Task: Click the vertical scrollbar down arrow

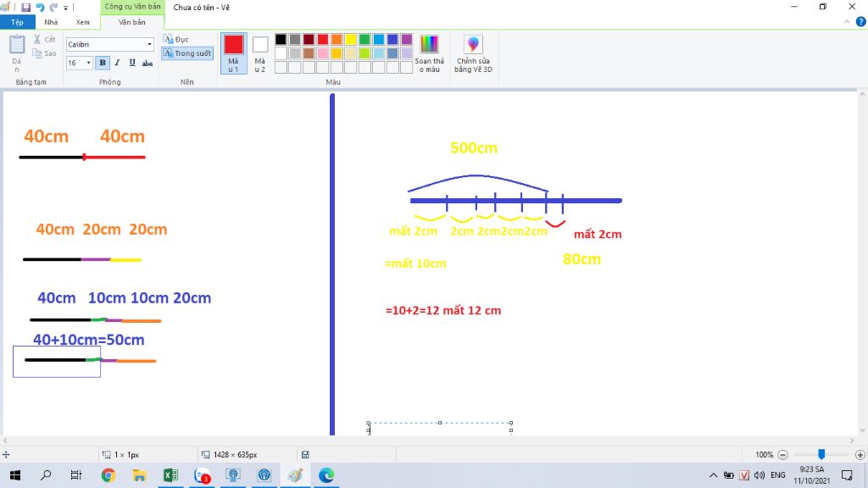Action: (x=862, y=430)
